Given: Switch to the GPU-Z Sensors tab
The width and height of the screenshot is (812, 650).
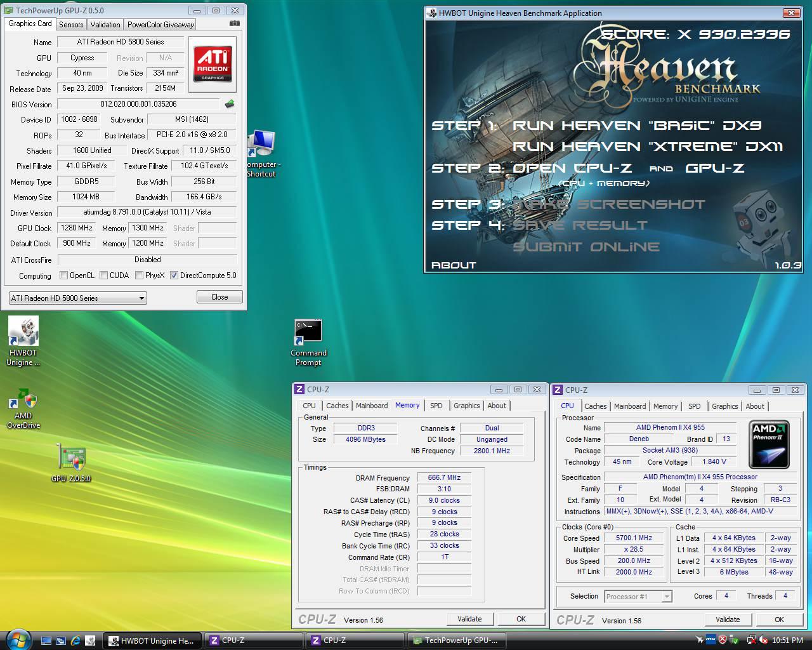Looking at the screenshot, I should coord(71,24).
